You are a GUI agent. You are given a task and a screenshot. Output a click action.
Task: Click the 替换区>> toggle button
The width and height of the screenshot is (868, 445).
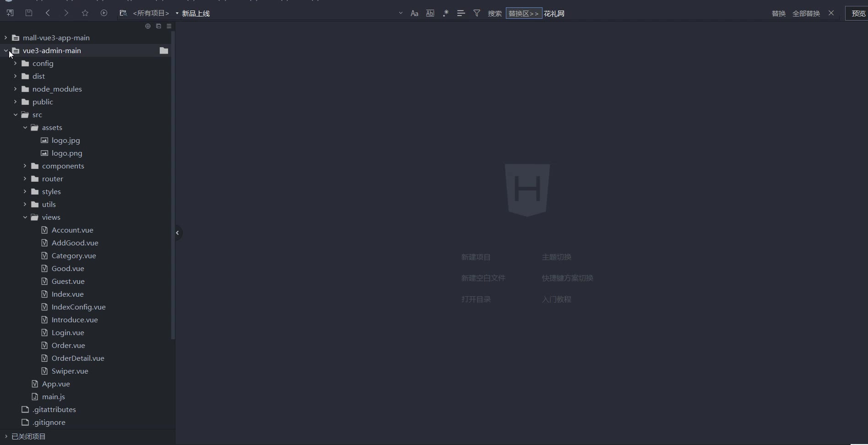524,13
